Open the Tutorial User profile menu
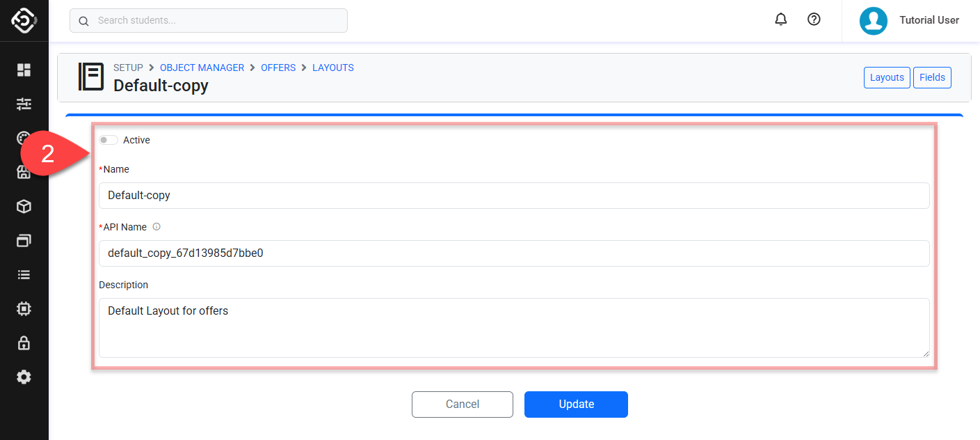Image resolution: width=980 pixels, height=440 pixels. 910,20
